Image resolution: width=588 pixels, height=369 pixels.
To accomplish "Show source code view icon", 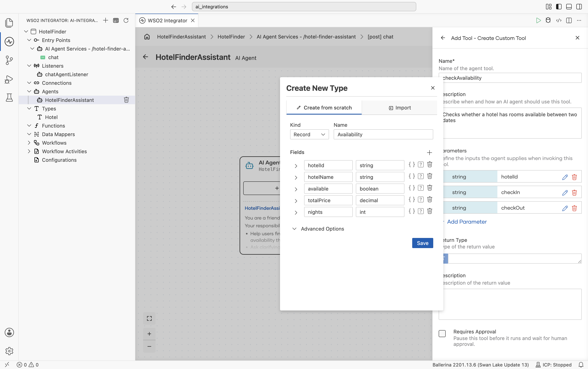I will [559, 20].
